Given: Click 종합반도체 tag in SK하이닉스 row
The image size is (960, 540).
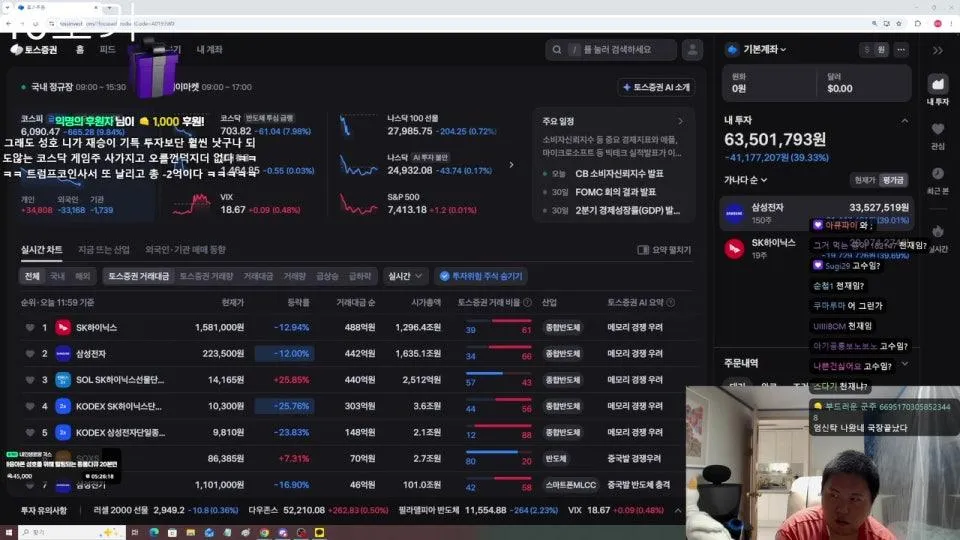Looking at the screenshot, I should (x=563, y=328).
